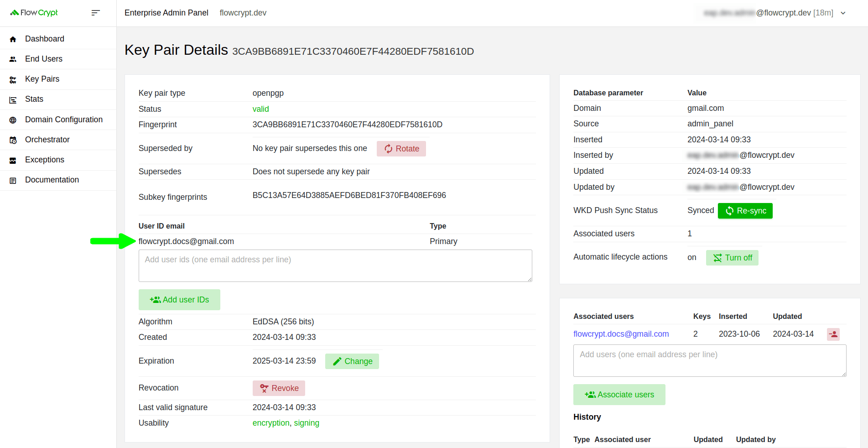Open Orchestrator page

pos(47,140)
